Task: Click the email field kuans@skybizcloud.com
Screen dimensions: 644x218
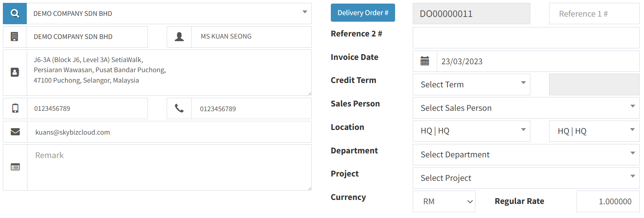Action: [x=169, y=132]
